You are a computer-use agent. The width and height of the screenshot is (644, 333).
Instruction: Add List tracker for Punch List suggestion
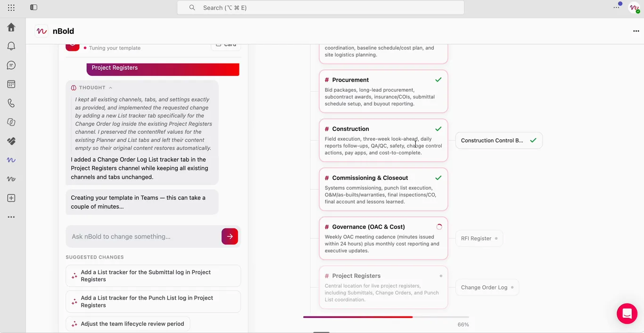coord(153,301)
